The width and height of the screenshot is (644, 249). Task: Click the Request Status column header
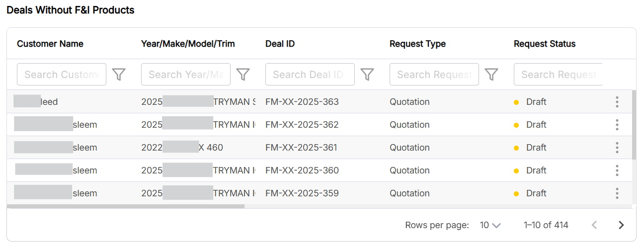(x=545, y=44)
